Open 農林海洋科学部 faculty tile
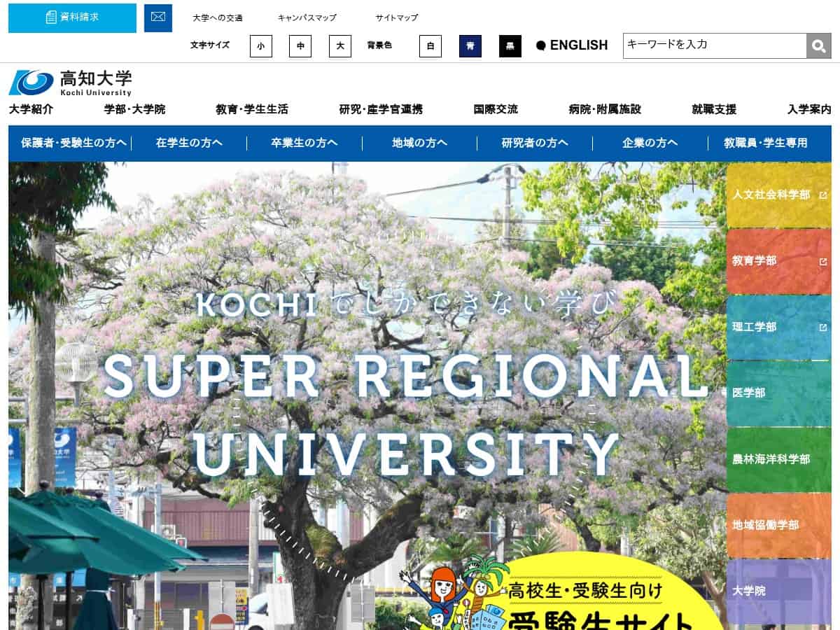 click(779, 459)
